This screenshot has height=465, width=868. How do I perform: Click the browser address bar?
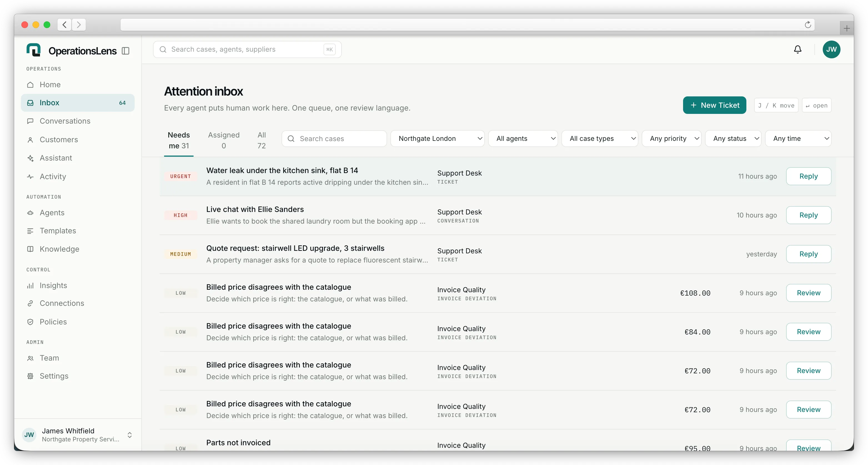pos(467,25)
